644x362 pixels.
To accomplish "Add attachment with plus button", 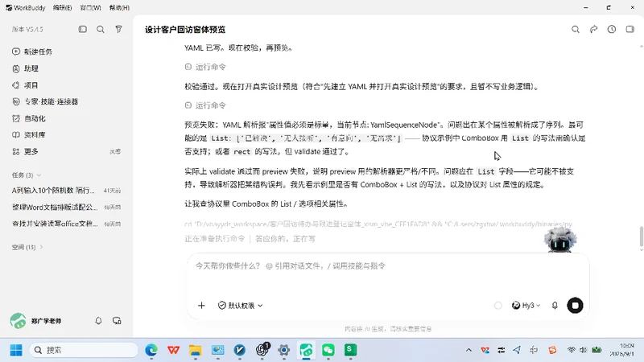I will coord(201,306).
